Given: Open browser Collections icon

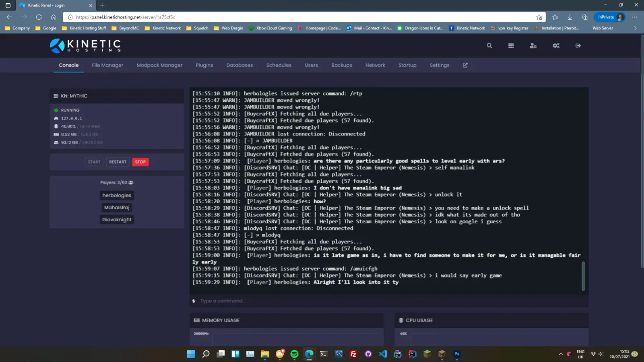Looking at the screenshot, I should point(585,17).
